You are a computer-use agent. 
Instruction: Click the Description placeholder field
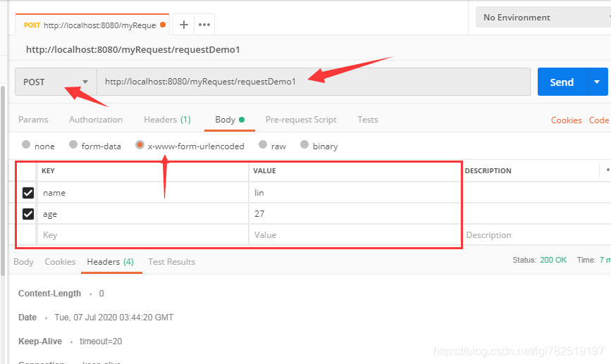[x=537, y=234]
